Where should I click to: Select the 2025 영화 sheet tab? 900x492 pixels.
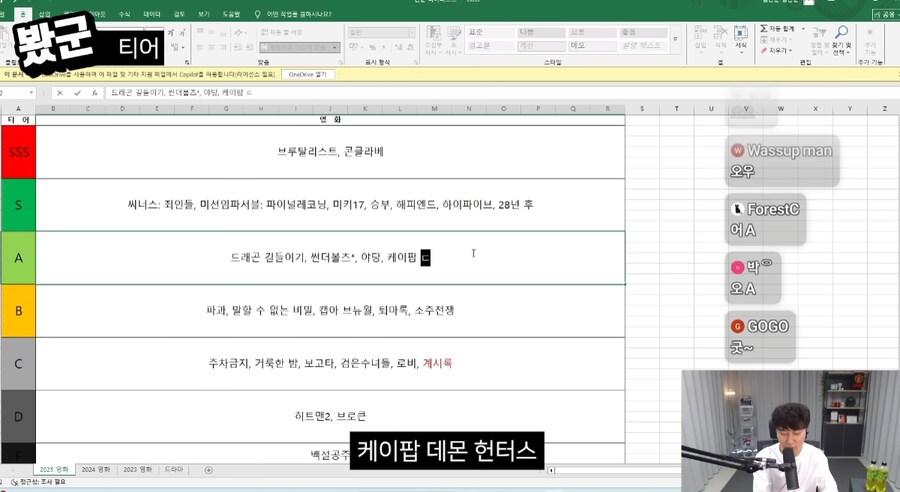pyautogui.click(x=54, y=470)
